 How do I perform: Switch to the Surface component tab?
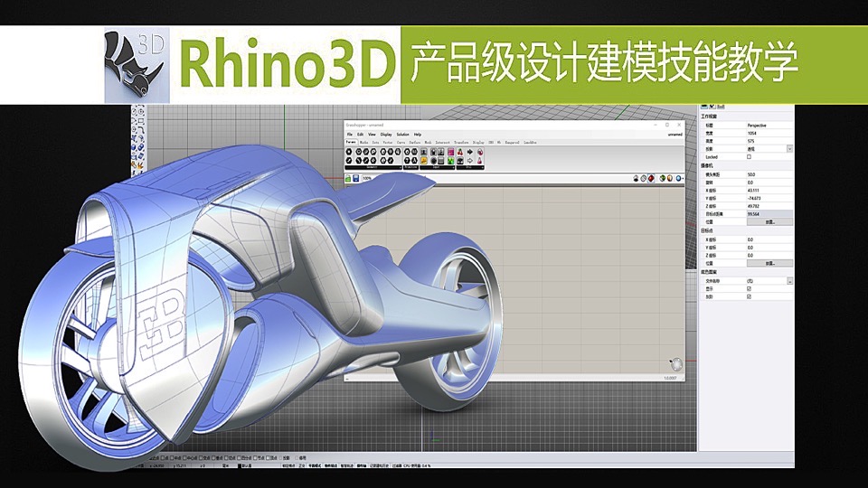click(415, 142)
